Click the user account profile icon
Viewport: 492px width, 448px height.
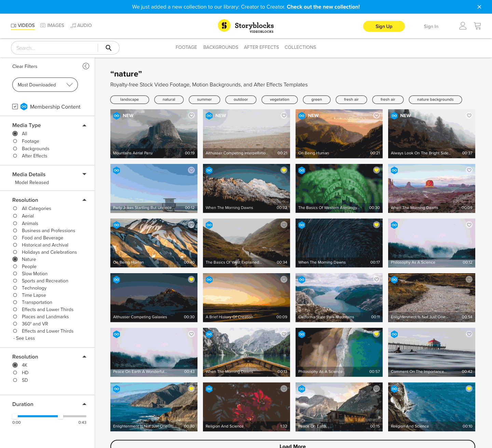(463, 26)
